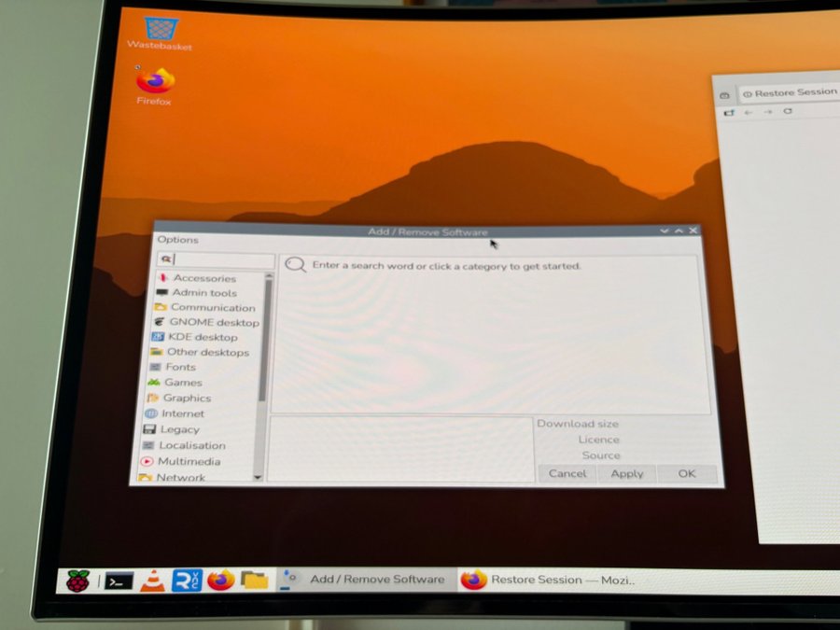Click the Firefox reload button
The width and height of the screenshot is (840, 630).
788,111
